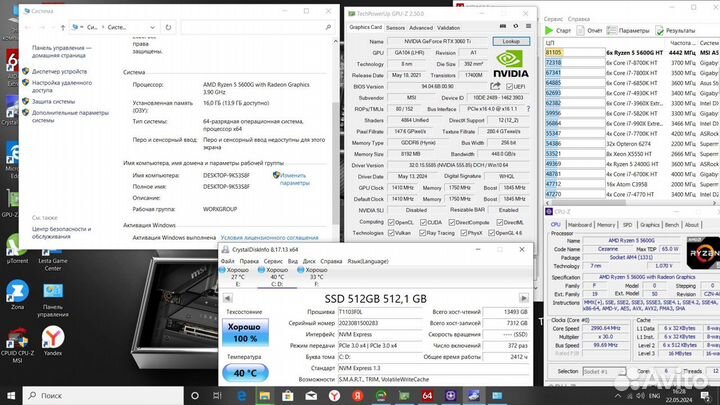The width and height of the screenshot is (720, 405).
Task: Toggle Ray Tracing checkbox in GPU-Z
Action: click(x=422, y=233)
